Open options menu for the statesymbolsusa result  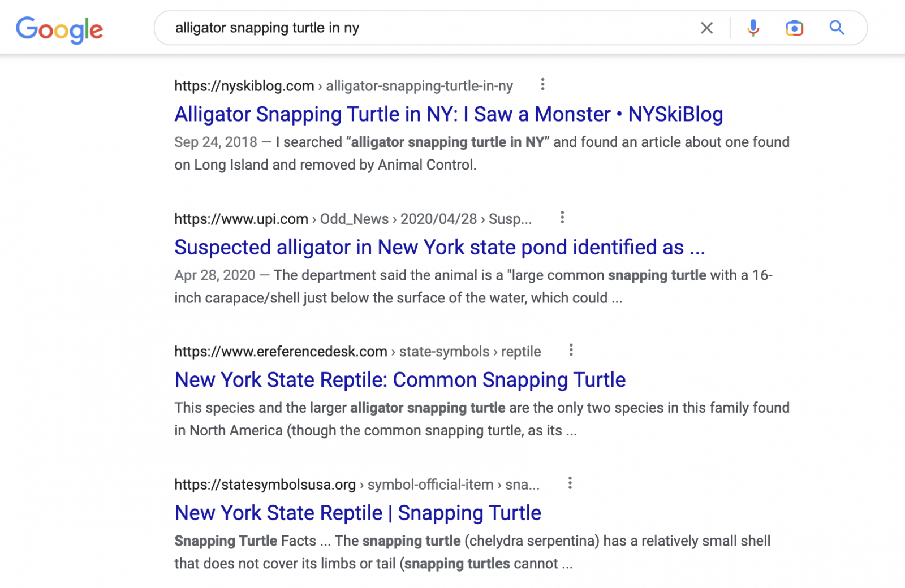(x=570, y=483)
